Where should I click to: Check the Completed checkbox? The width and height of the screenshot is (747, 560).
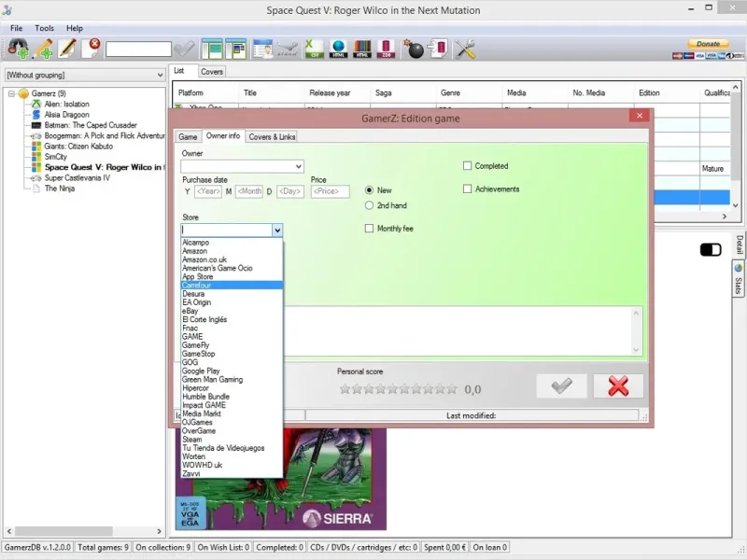pyautogui.click(x=468, y=166)
